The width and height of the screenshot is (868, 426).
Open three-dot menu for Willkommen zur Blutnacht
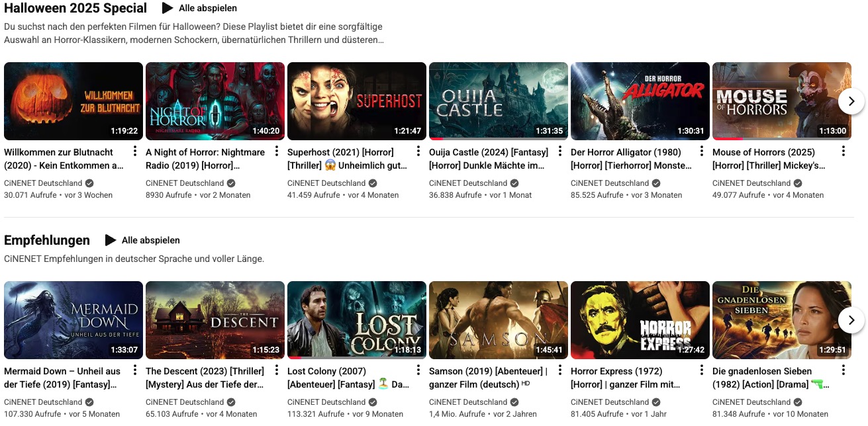pos(135,151)
